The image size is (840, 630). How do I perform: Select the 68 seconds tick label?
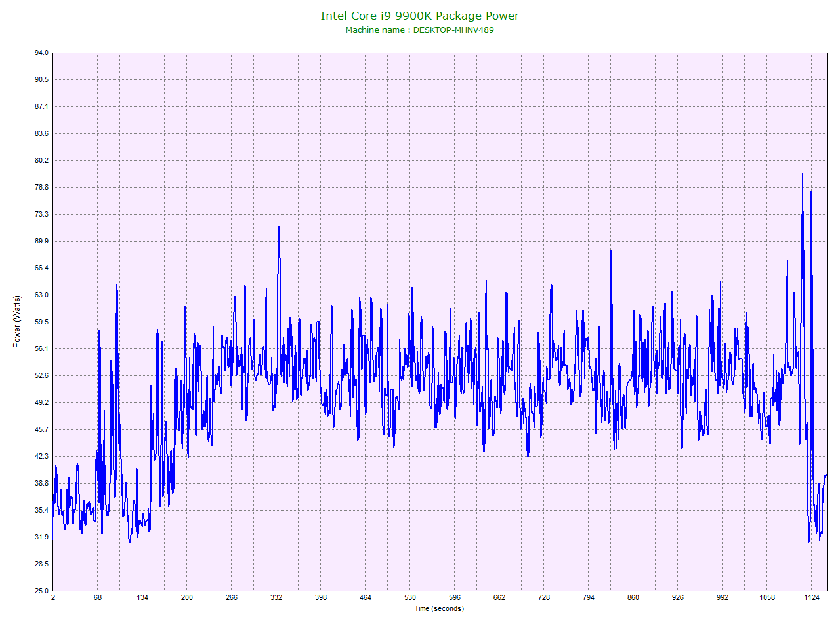point(98,598)
